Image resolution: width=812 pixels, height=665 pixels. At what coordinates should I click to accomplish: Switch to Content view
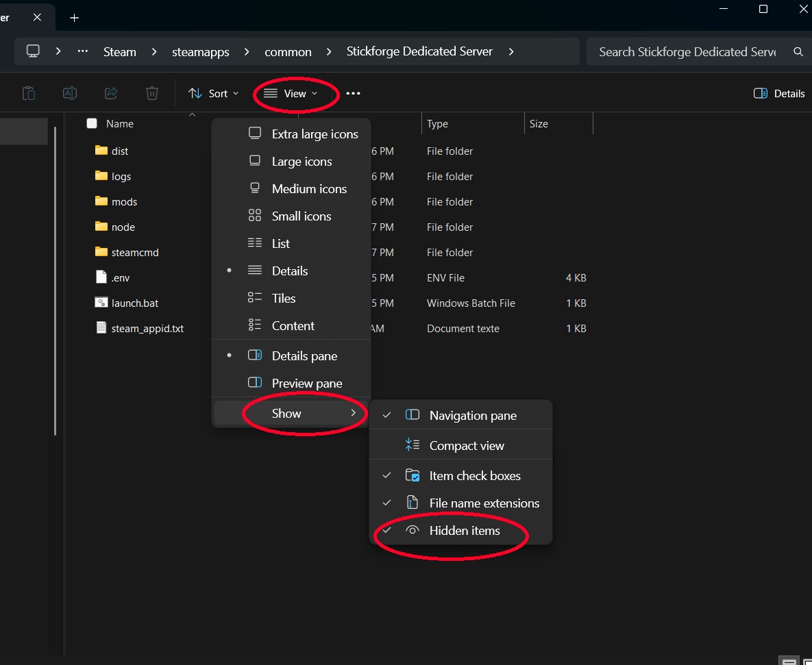pyautogui.click(x=291, y=326)
